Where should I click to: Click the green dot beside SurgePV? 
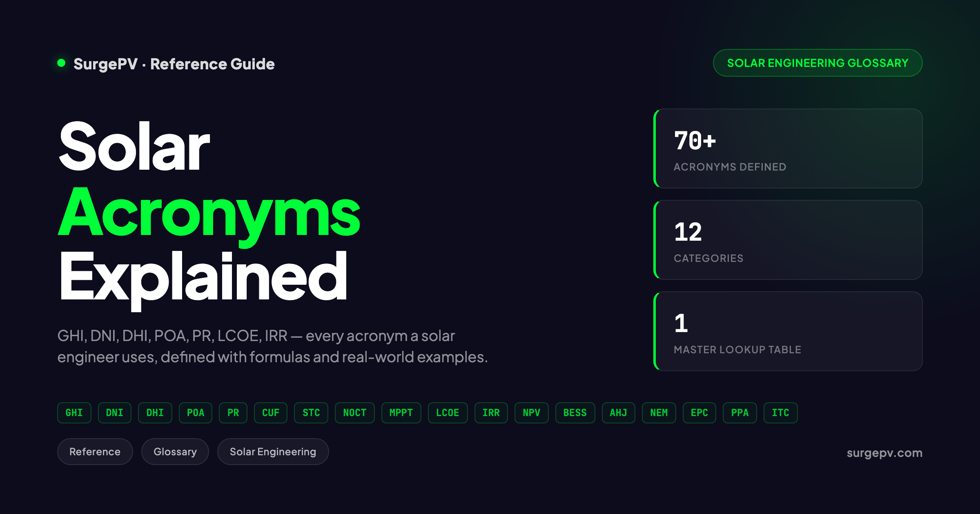[62, 63]
